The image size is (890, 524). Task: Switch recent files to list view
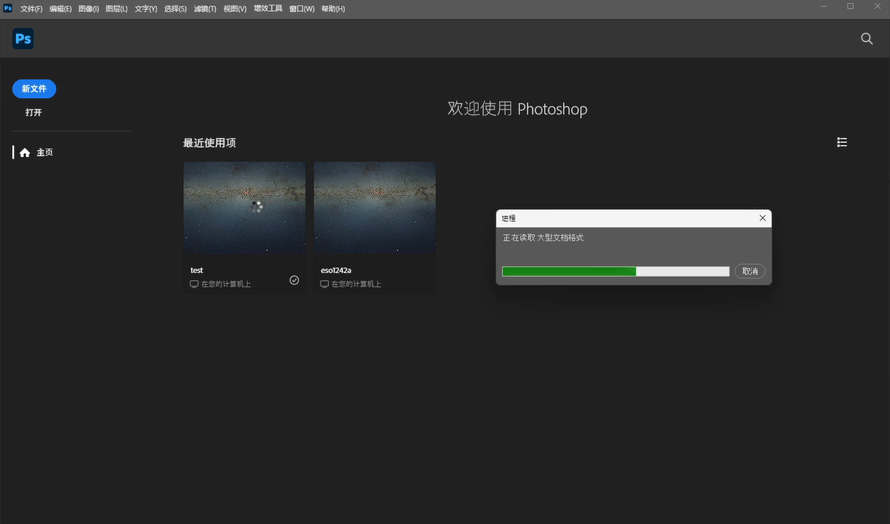(842, 143)
